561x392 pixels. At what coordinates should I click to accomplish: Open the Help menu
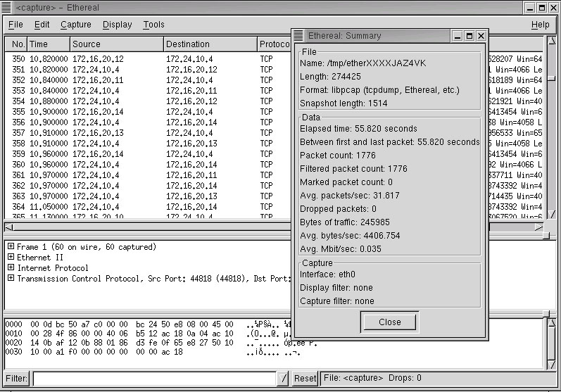coord(541,25)
